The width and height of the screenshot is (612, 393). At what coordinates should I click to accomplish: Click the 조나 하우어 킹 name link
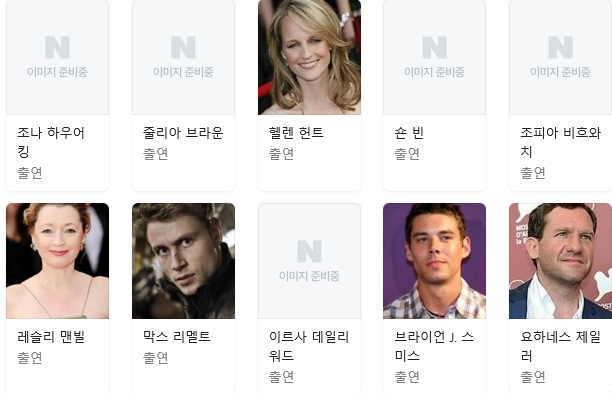coord(51,142)
